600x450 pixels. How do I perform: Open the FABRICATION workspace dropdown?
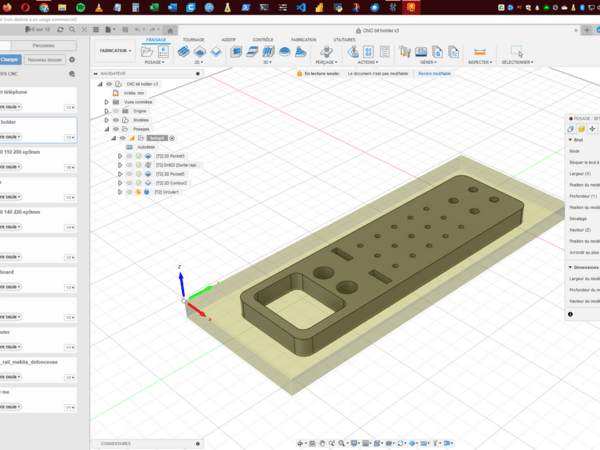pos(114,51)
